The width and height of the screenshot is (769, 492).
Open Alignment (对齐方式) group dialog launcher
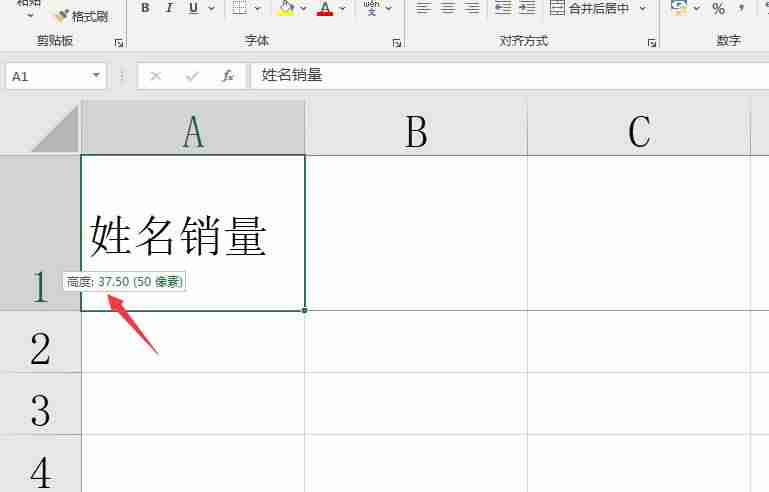point(651,43)
